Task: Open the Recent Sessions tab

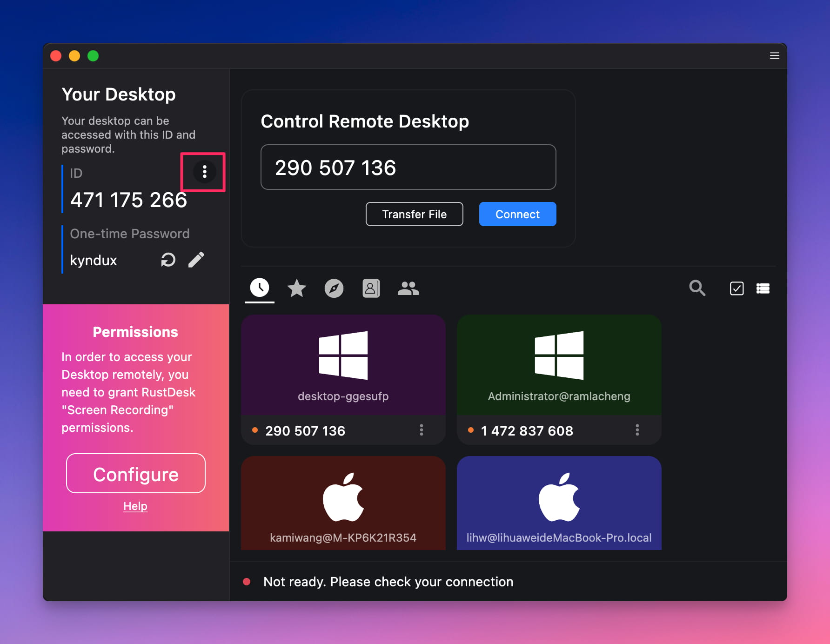Action: pos(260,288)
